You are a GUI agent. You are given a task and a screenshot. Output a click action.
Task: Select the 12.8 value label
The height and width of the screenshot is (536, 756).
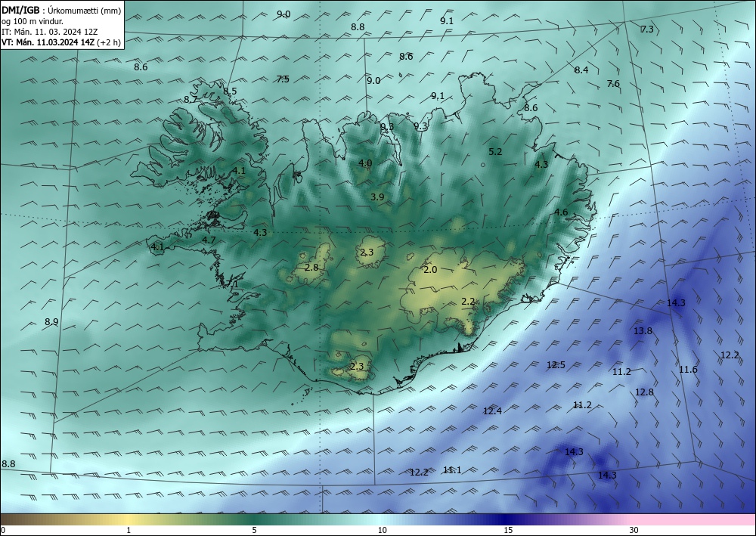tap(644, 392)
